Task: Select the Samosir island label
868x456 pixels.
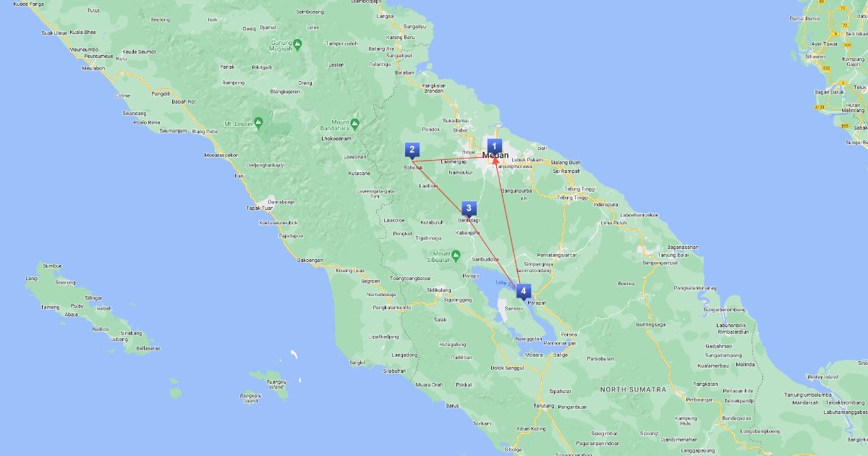Action: point(514,308)
